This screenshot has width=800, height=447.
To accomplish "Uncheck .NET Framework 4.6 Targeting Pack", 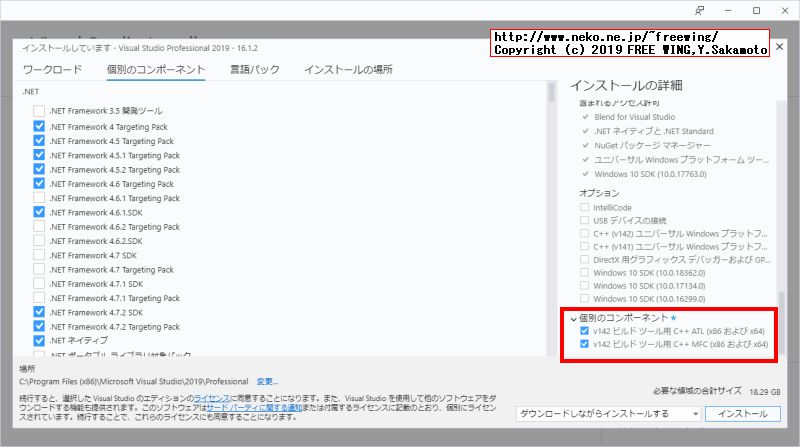I will coord(39,184).
